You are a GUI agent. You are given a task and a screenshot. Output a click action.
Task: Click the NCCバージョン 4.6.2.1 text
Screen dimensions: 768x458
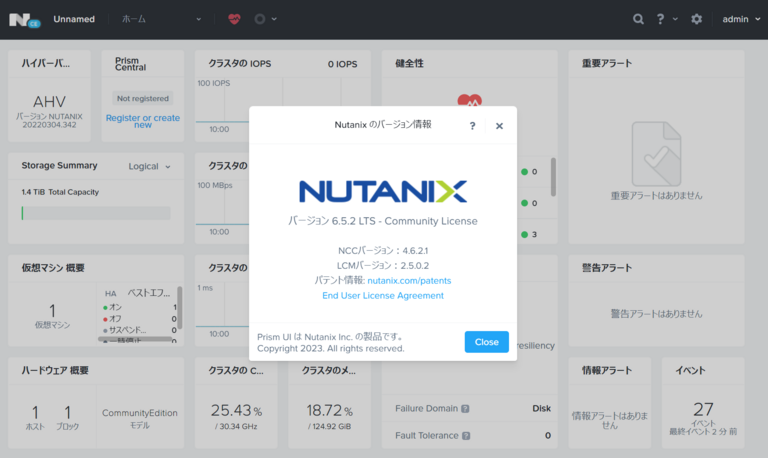pyautogui.click(x=383, y=251)
